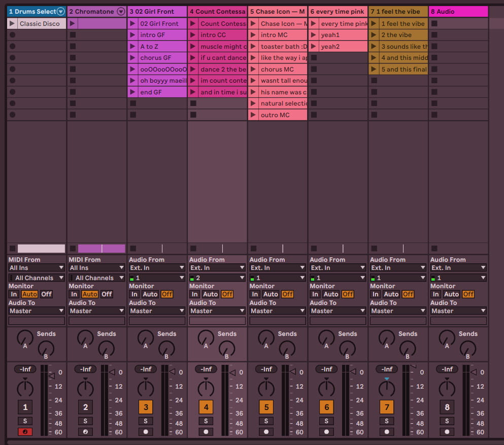Screen dimensions: 504x445
Task: Open track 7 Audio To Master dropdown
Action: click(x=398, y=311)
